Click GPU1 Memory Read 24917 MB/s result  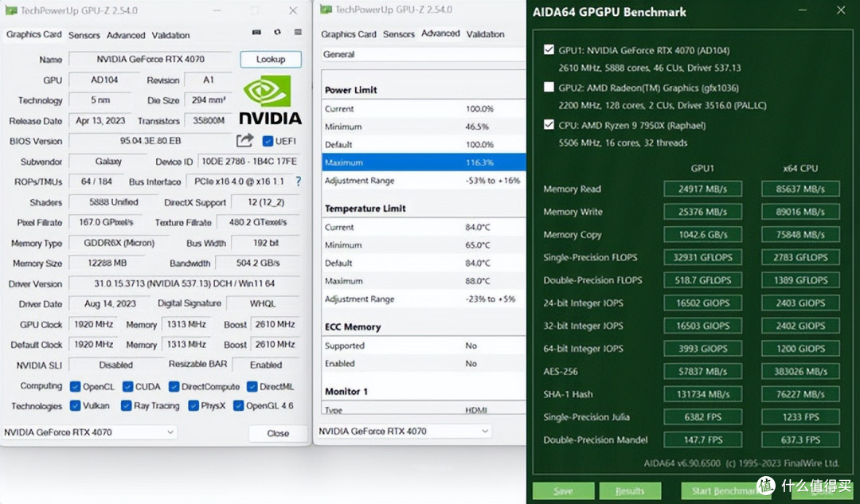pyautogui.click(x=702, y=189)
